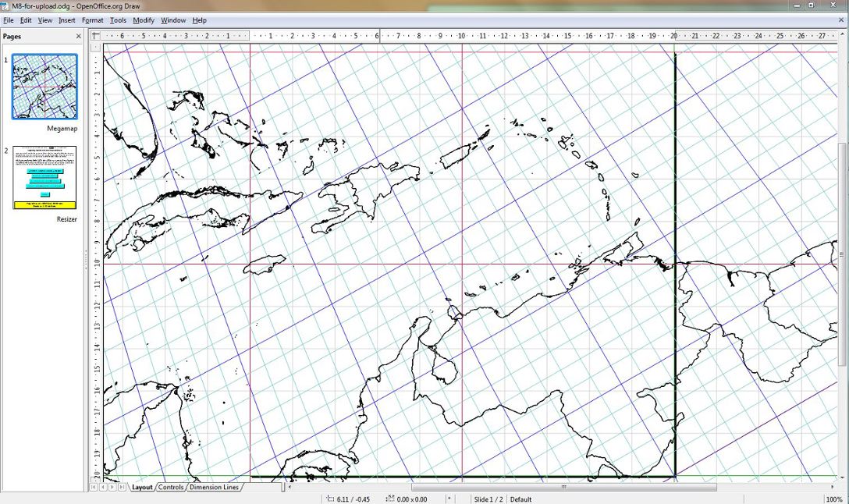Open the Help menu
The width and height of the screenshot is (849, 504).
point(199,20)
